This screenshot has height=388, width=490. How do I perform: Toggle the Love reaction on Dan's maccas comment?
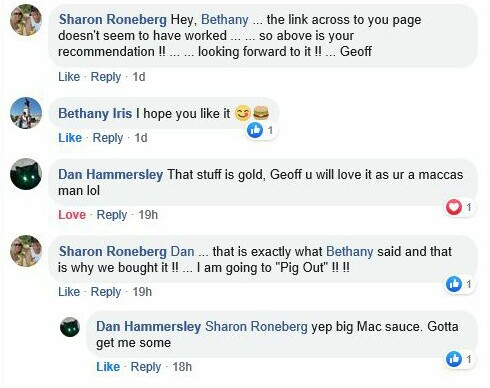pyautogui.click(x=72, y=215)
